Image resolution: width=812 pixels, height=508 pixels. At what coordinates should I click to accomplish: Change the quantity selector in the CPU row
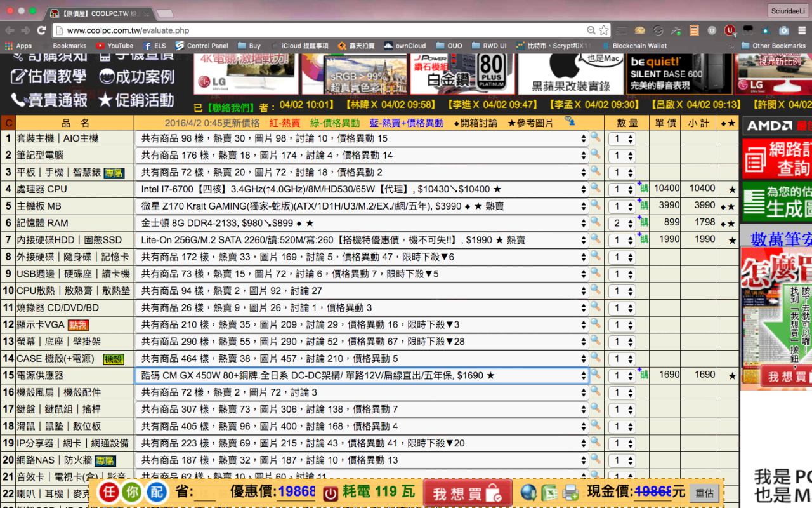(622, 190)
